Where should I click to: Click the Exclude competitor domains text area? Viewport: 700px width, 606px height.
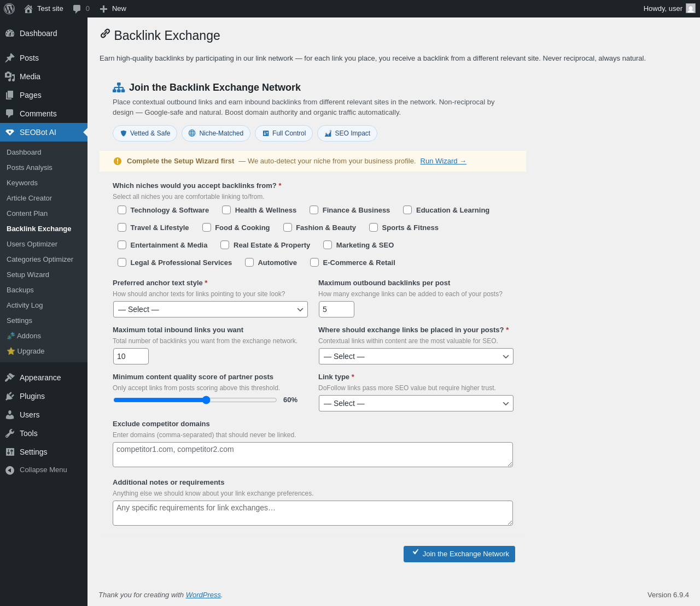point(313,455)
